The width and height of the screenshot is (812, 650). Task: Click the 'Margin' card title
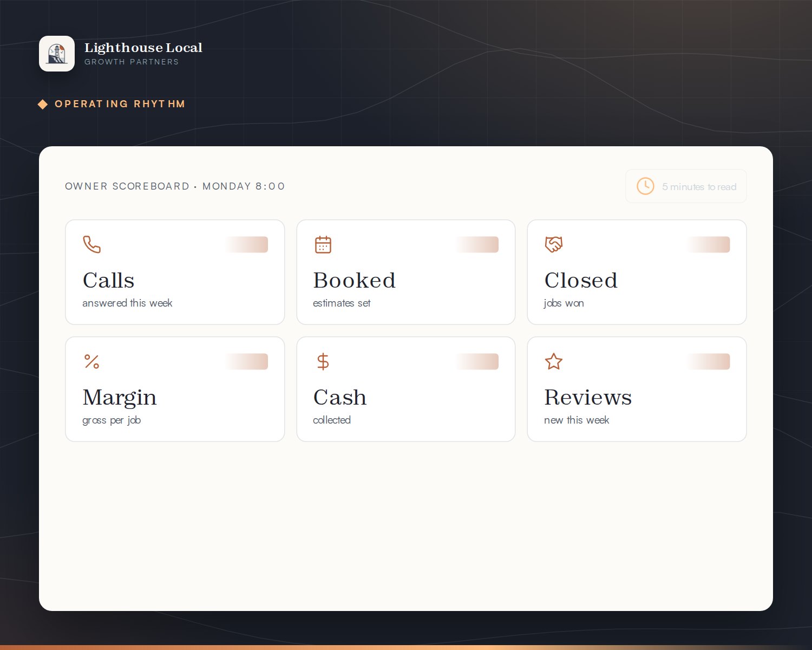pos(120,398)
